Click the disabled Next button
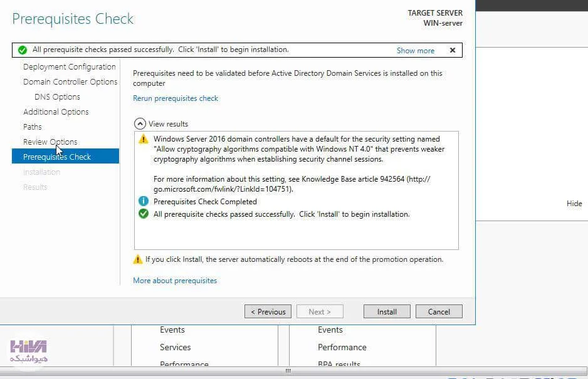 pyautogui.click(x=320, y=311)
